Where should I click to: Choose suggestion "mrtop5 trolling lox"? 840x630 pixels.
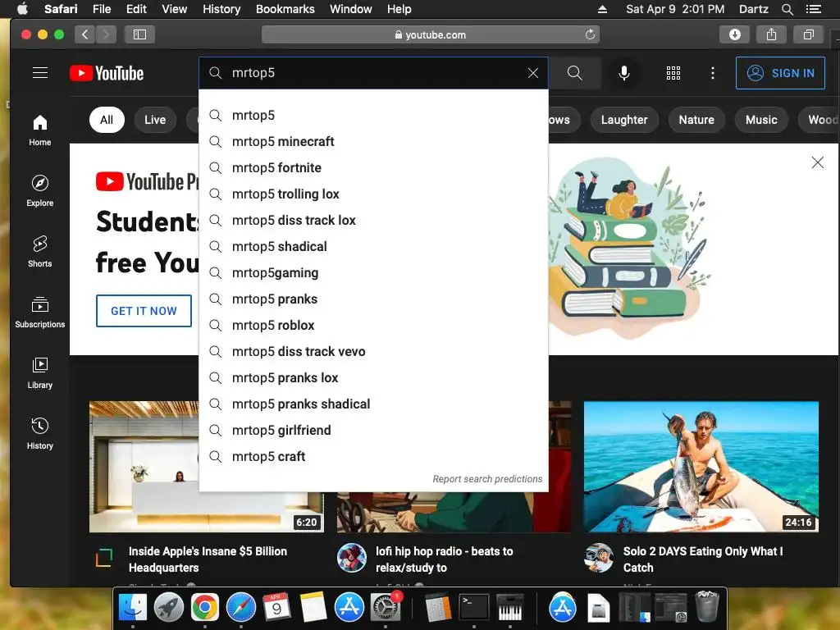tap(373, 194)
